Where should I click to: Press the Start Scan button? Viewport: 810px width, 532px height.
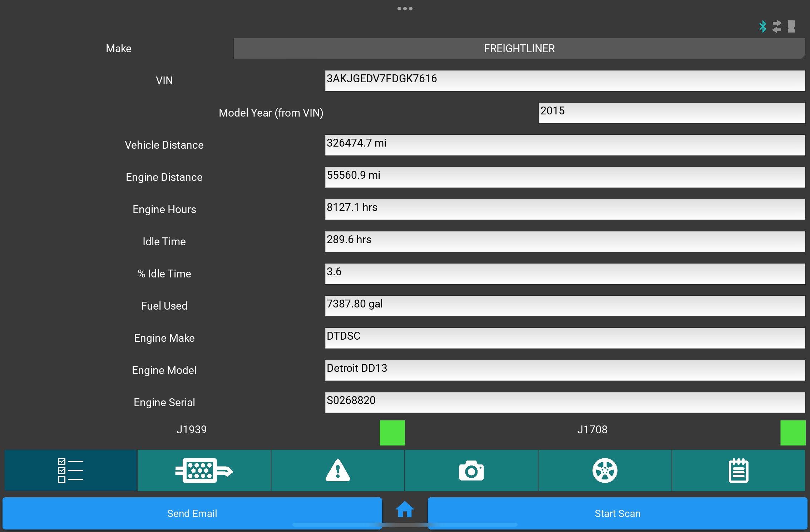pos(617,514)
